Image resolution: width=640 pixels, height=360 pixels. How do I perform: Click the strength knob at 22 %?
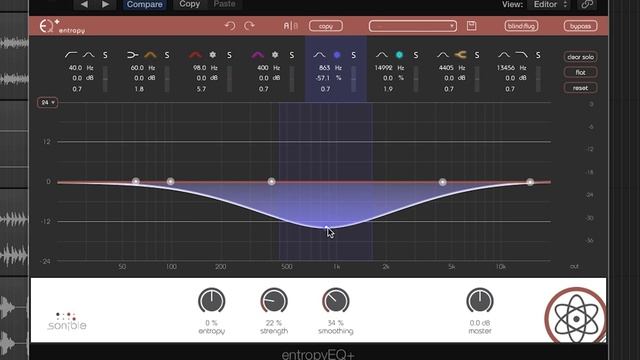(x=274, y=301)
